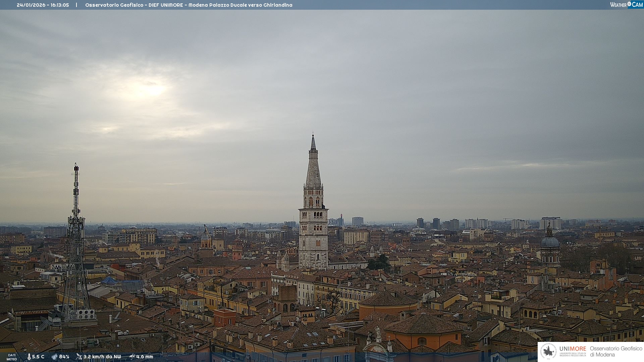The image size is (644, 362).
Task: Click the Weather word in the top logo
Action: click(618, 5)
